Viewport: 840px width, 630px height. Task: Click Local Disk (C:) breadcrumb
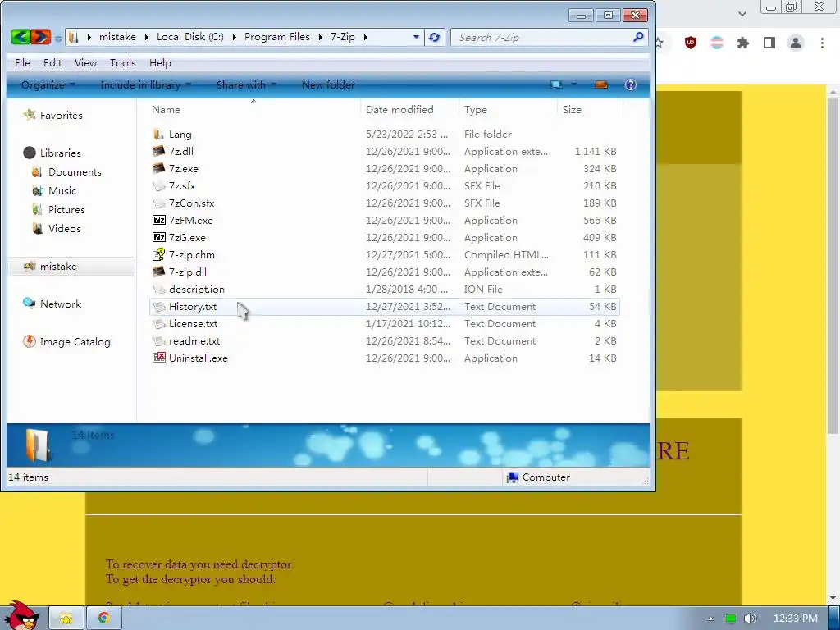190,37
